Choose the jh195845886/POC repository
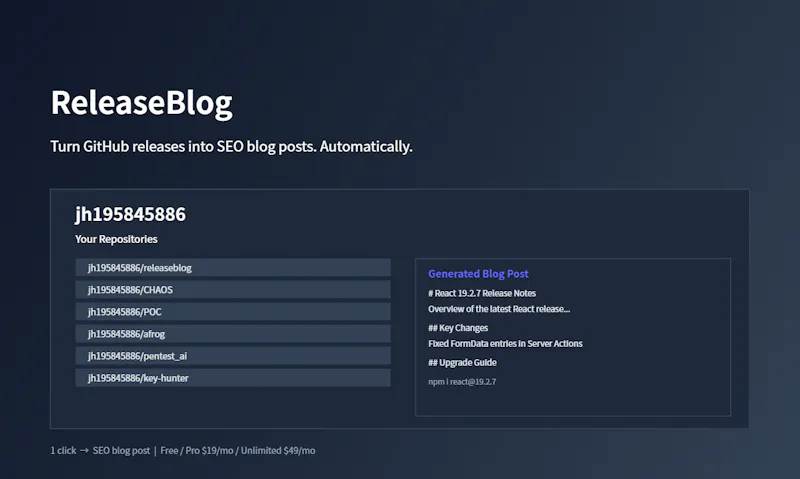The width and height of the screenshot is (800, 479). click(233, 312)
